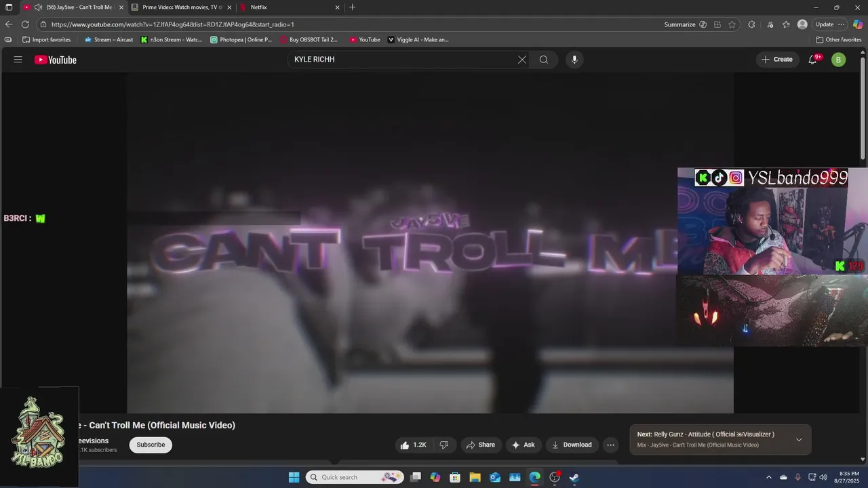868x488 pixels.
Task: Open the Windows Start menu
Action: [x=294, y=477]
